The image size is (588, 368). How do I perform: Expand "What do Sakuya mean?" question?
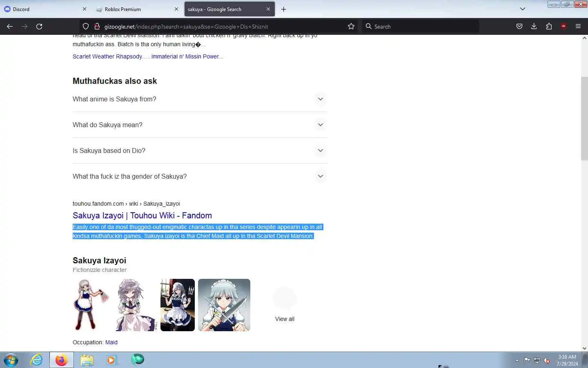[200, 125]
